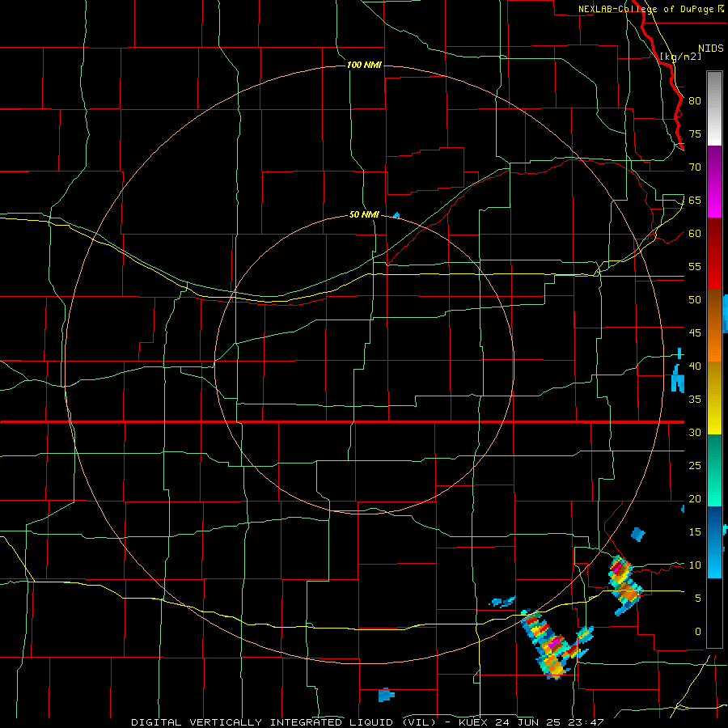Screen dimensions: 728x728
Task: Click the 30 value on the legend
Action: click(695, 432)
